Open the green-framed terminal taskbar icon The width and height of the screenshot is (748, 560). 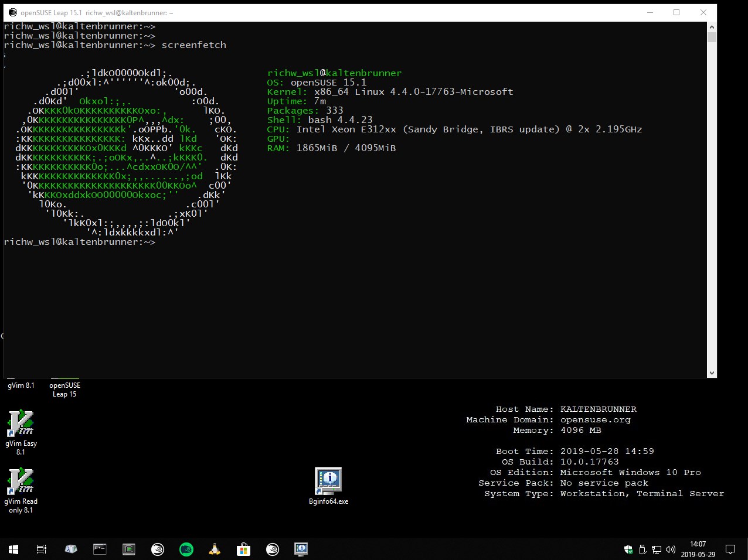tap(128, 549)
